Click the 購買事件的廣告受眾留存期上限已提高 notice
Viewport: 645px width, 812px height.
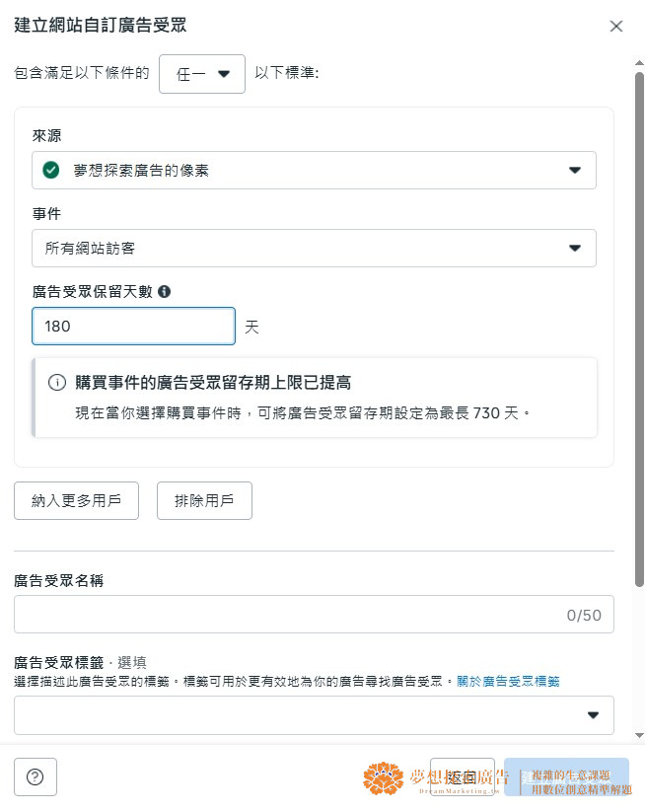pyautogui.click(x=315, y=398)
